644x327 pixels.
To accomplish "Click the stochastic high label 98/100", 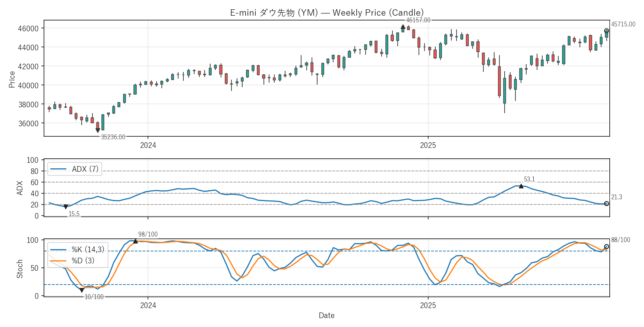I will pyautogui.click(x=148, y=234).
